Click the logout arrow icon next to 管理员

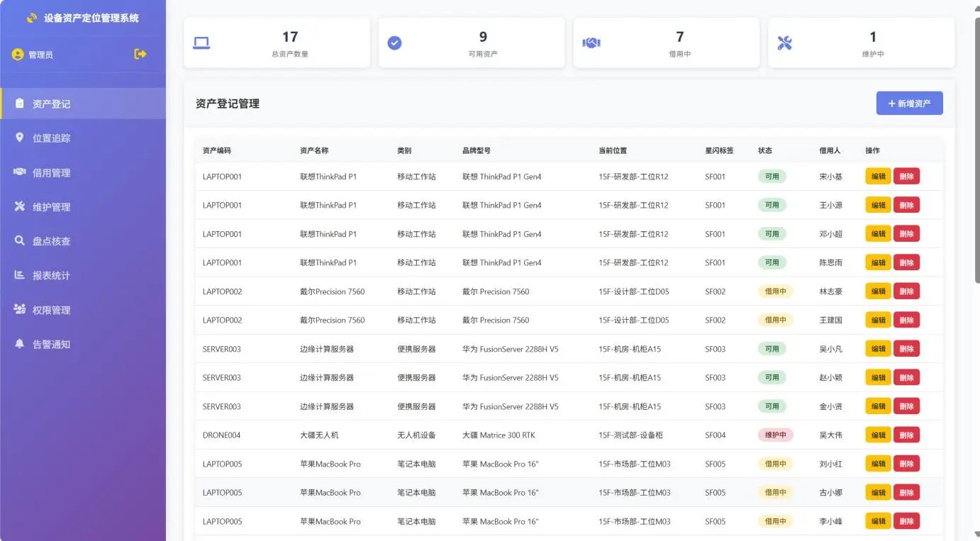[x=140, y=54]
